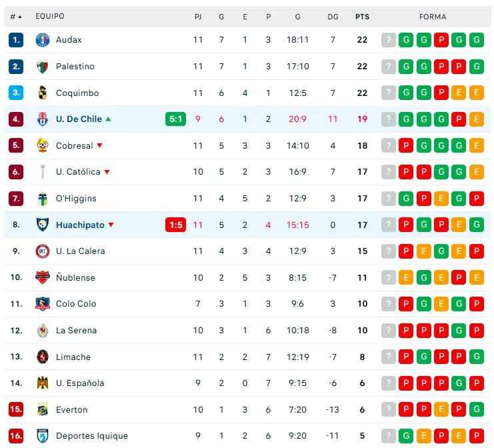The width and height of the screenshot is (494, 448).
Task: Sort table by the # rank column
Action: pos(16,17)
